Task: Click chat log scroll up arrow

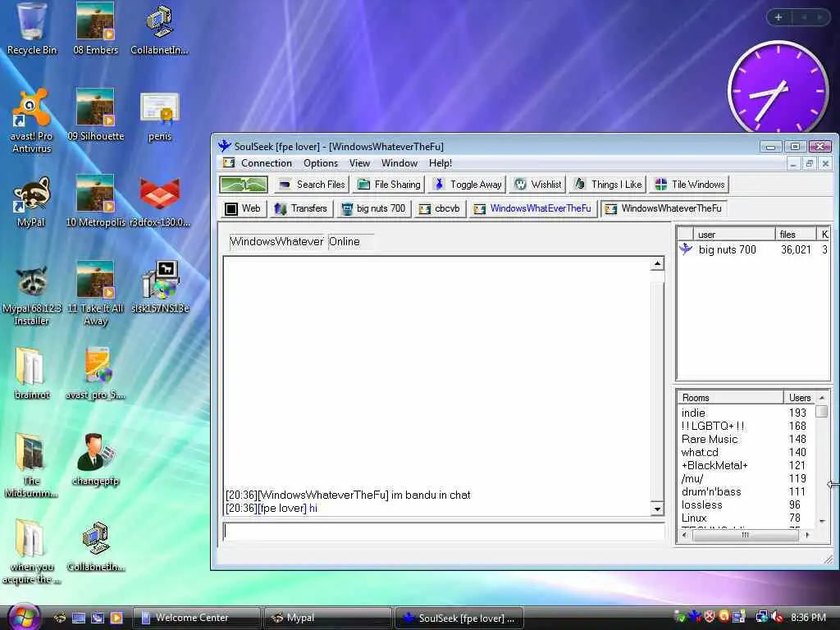Action: 657,263
